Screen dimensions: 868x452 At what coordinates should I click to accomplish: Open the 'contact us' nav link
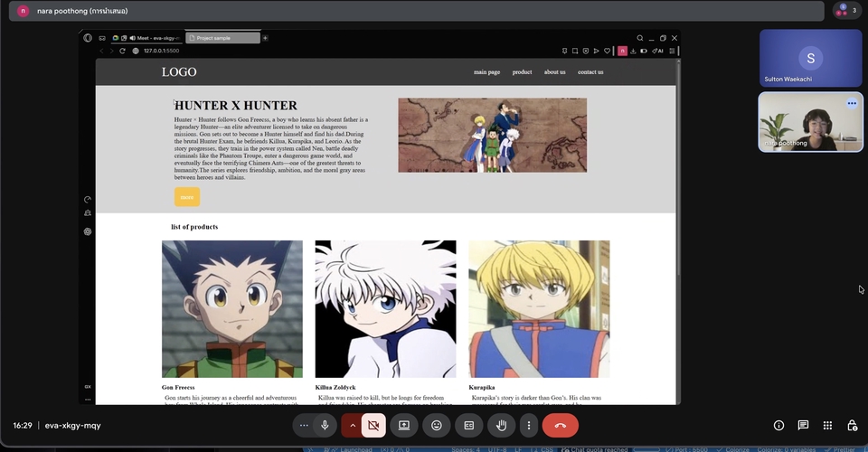(590, 72)
